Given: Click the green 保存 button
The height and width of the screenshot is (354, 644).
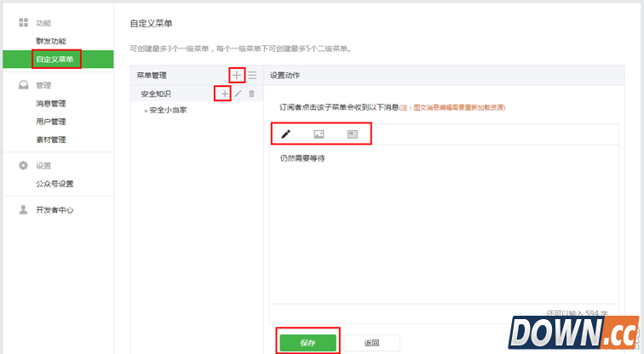Looking at the screenshot, I should [x=308, y=343].
